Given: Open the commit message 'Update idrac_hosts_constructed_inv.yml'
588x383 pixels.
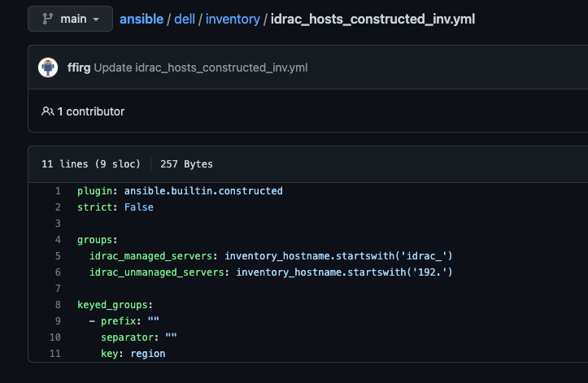Looking at the screenshot, I should coord(201,67).
